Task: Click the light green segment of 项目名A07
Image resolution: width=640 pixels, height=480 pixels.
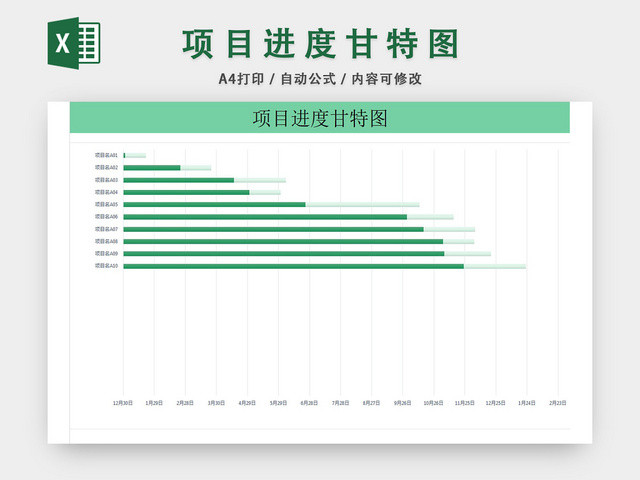Action: pyautogui.click(x=449, y=229)
